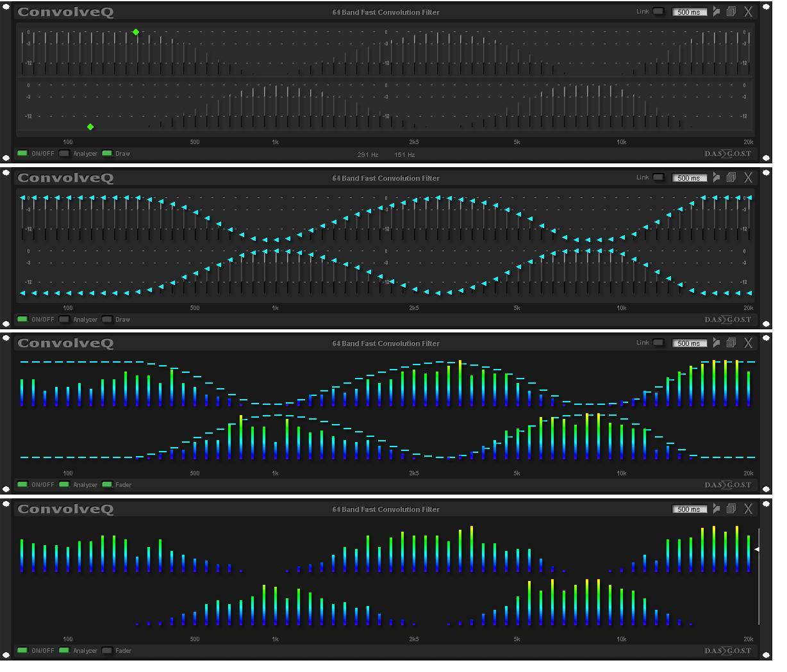
Task: Enable the Analyzer in the second panel
Action: (x=64, y=319)
